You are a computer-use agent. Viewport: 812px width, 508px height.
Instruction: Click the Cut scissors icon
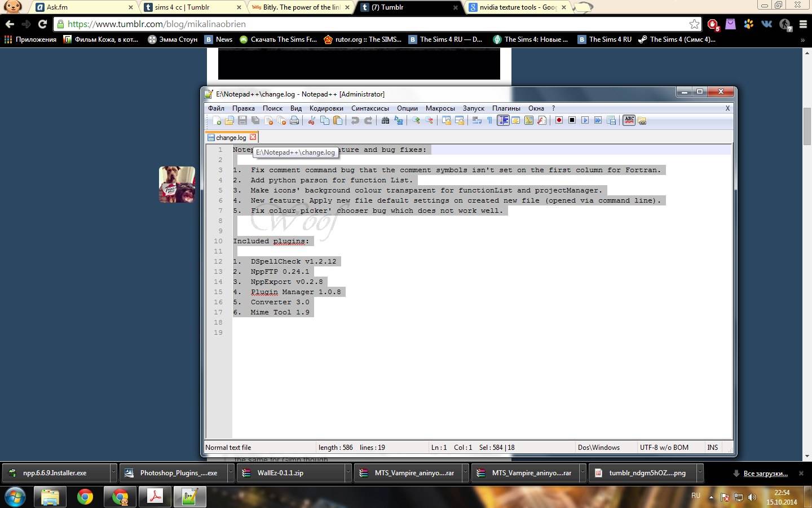coord(311,120)
